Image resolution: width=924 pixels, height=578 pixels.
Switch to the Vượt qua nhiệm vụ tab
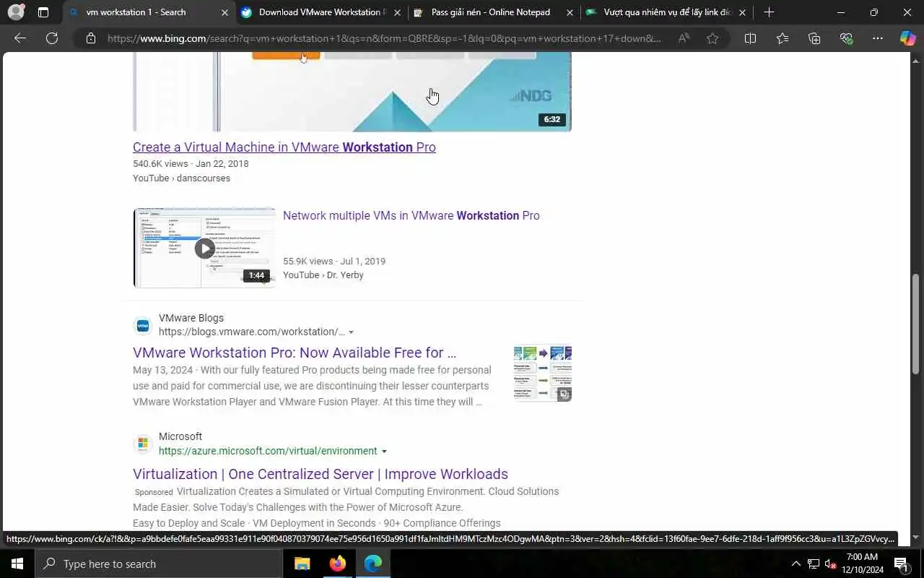[x=668, y=12]
